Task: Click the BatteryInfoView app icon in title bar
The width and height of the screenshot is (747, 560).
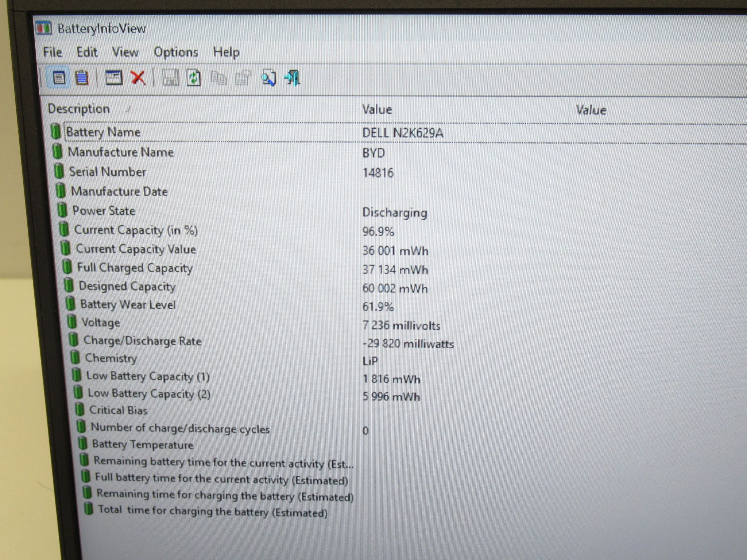Action: click(43, 28)
